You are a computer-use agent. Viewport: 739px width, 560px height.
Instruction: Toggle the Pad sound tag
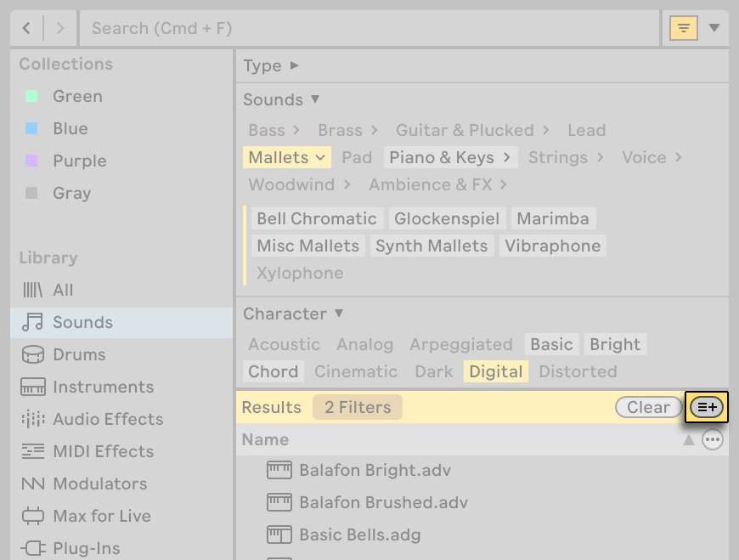tap(357, 157)
